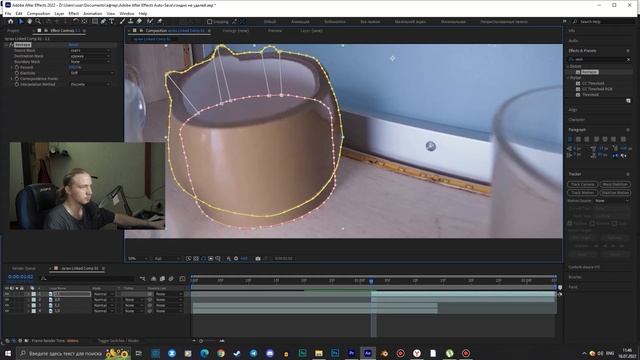This screenshot has height=360, width=640.
Task: Toggle the Reshape effect fx switch
Action: [11, 44]
